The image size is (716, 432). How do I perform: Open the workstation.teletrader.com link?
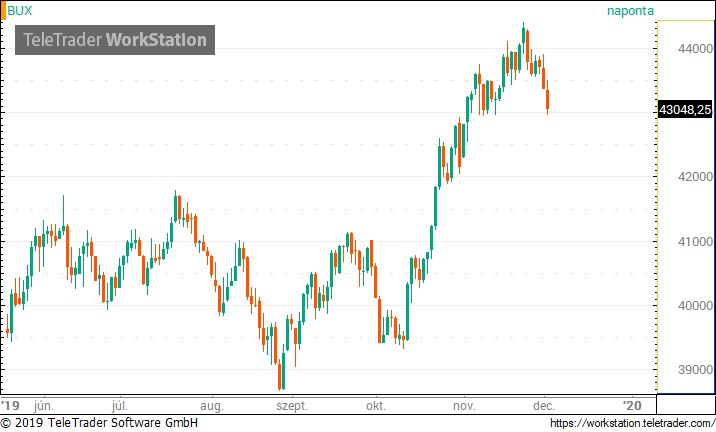[633, 423]
